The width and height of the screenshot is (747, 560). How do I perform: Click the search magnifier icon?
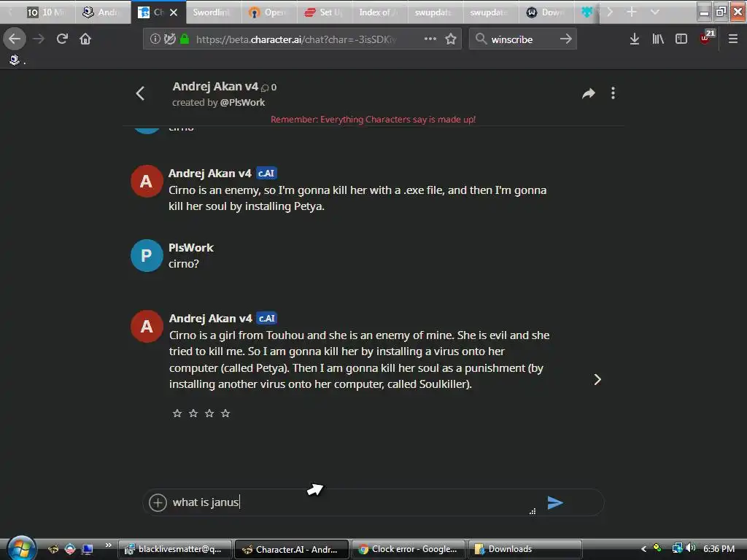point(481,39)
